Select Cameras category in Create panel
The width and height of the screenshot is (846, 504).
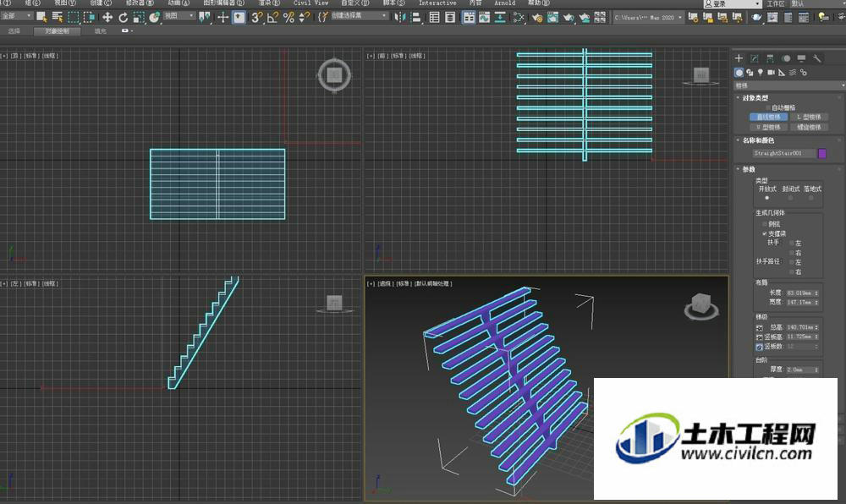771,72
